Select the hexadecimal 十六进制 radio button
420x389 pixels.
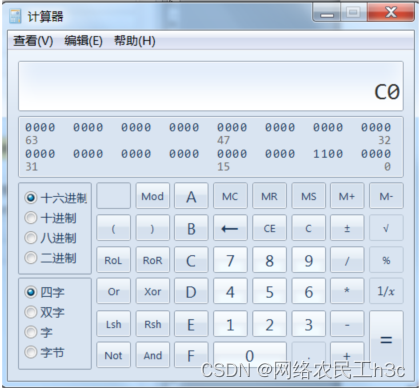pyautogui.click(x=31, y=198)
